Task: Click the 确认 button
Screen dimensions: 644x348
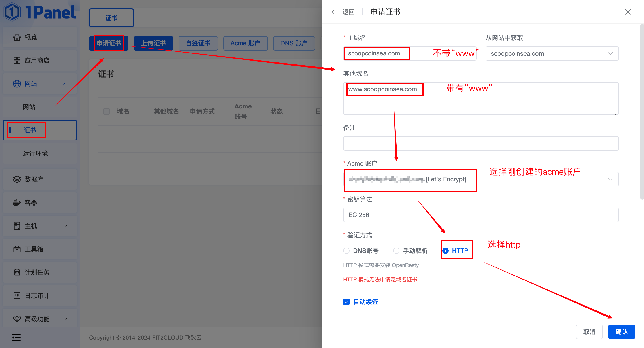Action: tap(621, 332)
